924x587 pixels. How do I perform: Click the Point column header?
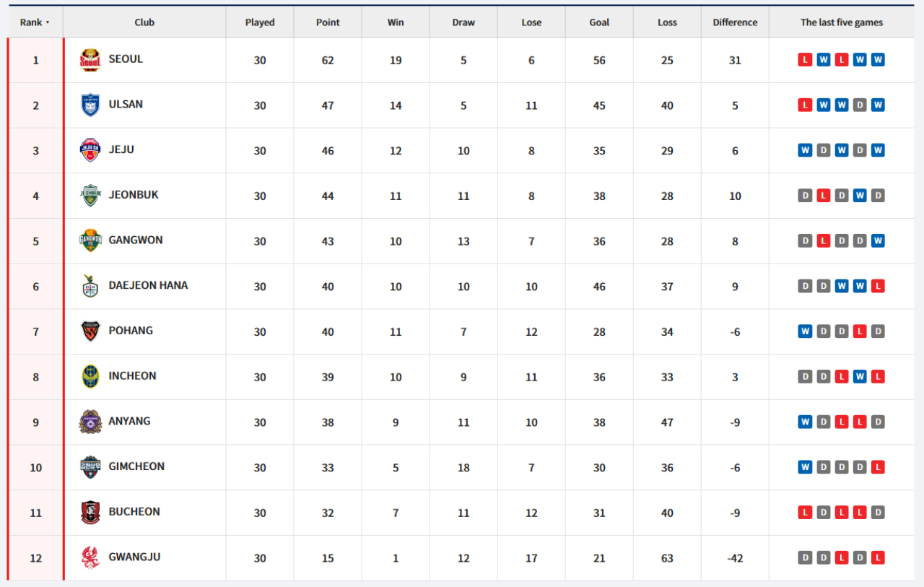[328, 22]
